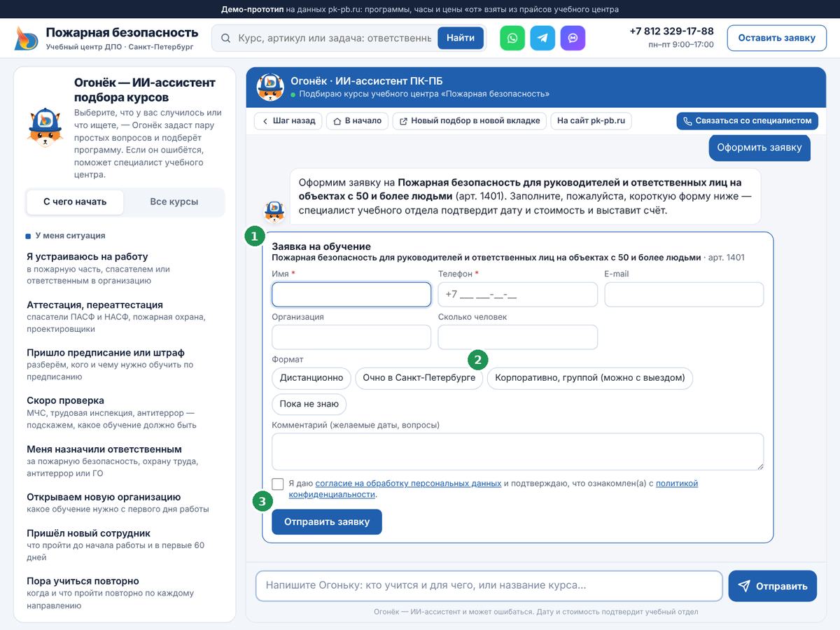The height and width of the screenshot is (630, 840).
Task: Click the fox mascot in left panel
Action: click(45, 127)
